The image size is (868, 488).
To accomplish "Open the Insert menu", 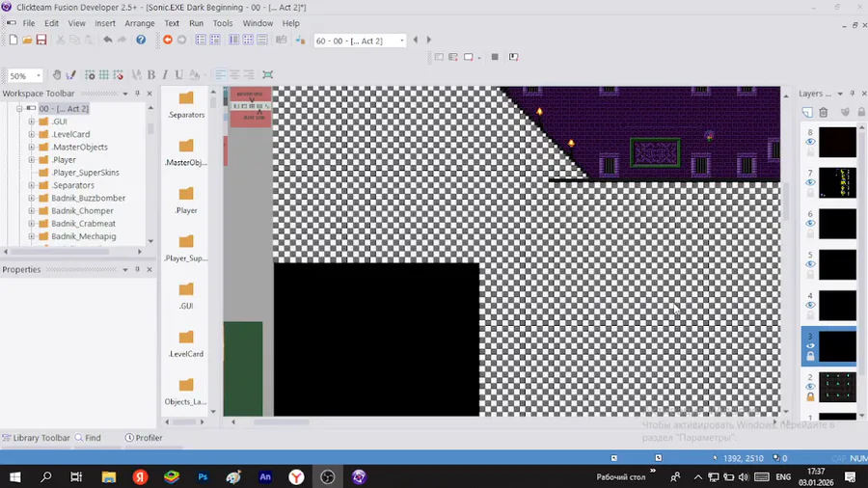I will point(104,23).
